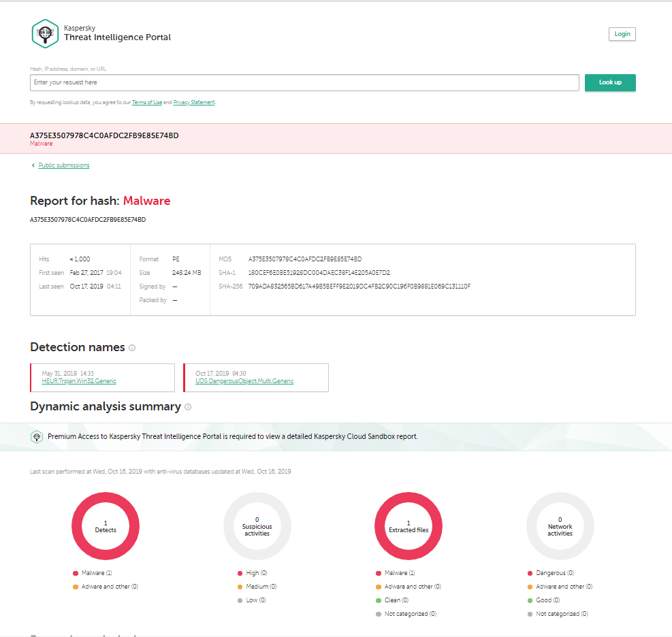Click First seen date Feb 27, 2017
The height and width of the screenshot is (637, 672).
(x=86, y=273)
